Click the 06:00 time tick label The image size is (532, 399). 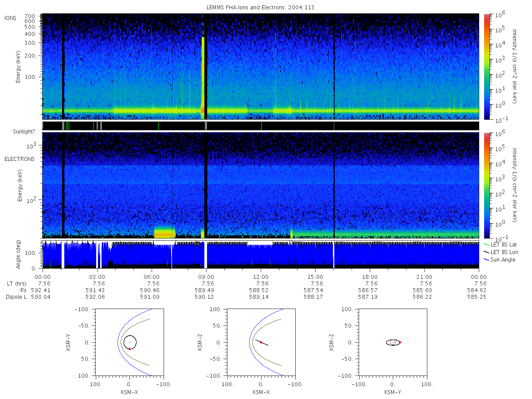(152, 277)
